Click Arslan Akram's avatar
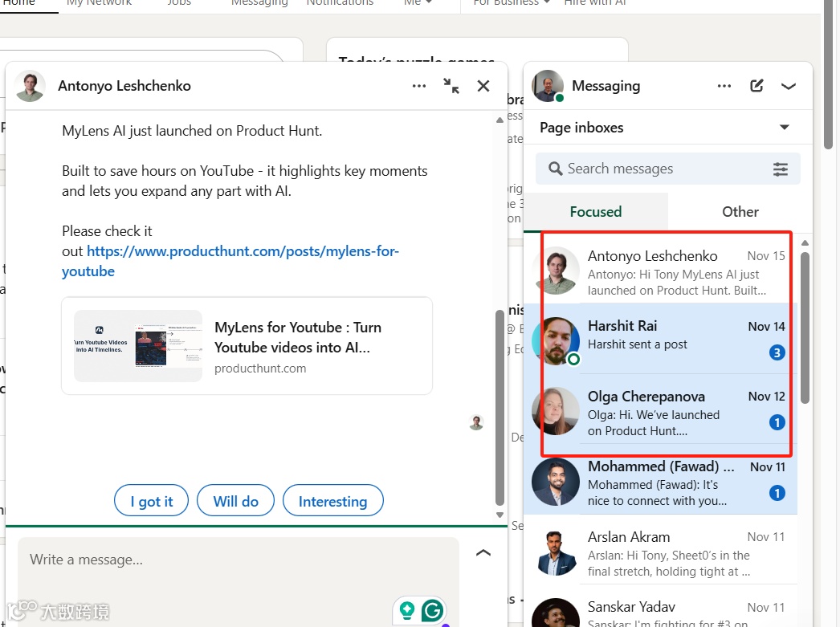Viewport: 840px width, 627px height. click(556, 552)
